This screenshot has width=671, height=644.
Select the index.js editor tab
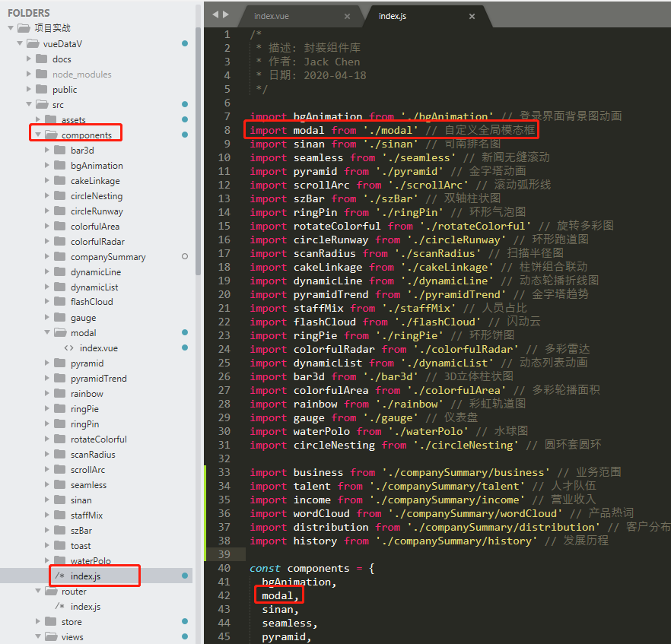click(392, 16)
